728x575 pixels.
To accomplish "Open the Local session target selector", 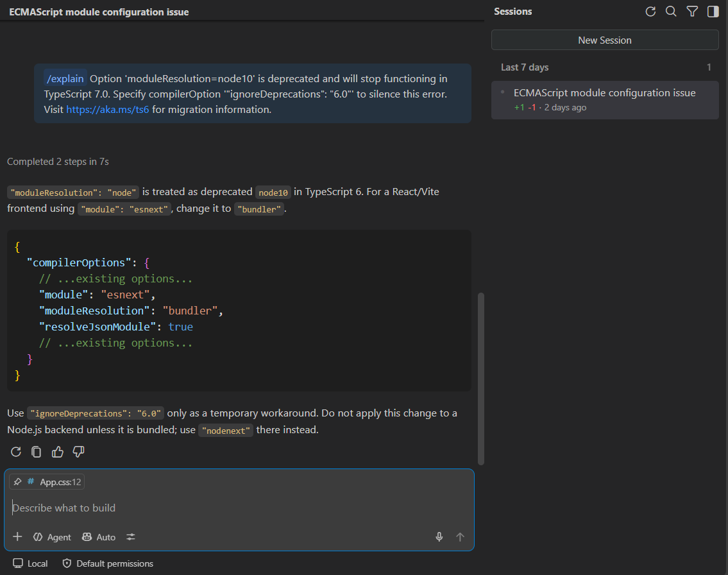I will pyautogui.click(x=30, y=563).
